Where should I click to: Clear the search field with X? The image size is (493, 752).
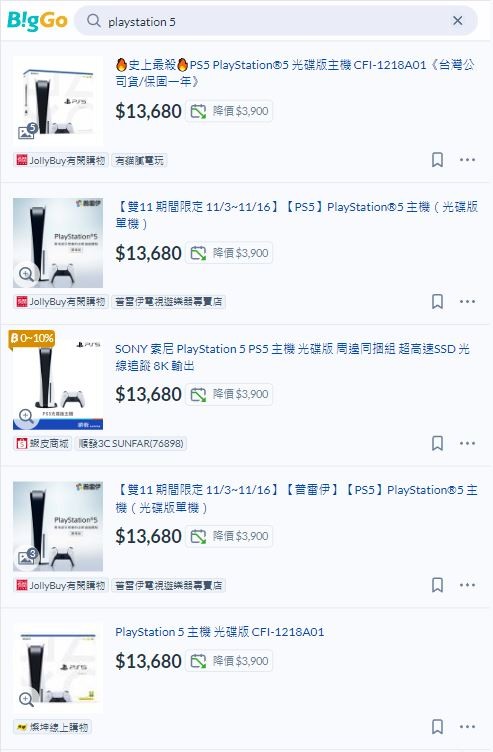[458, 21]
